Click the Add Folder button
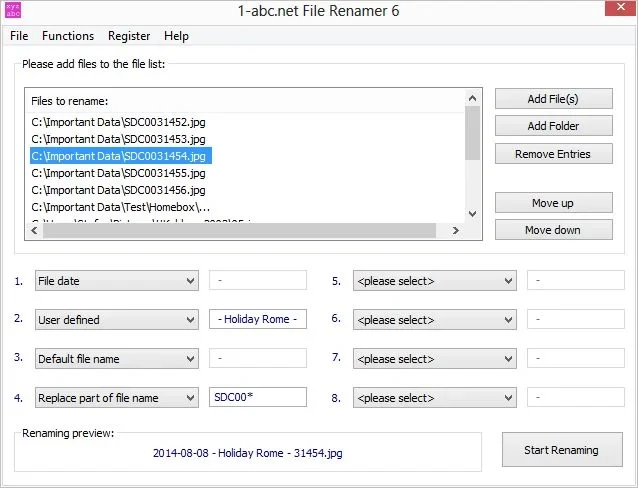 tap(553, 126)
